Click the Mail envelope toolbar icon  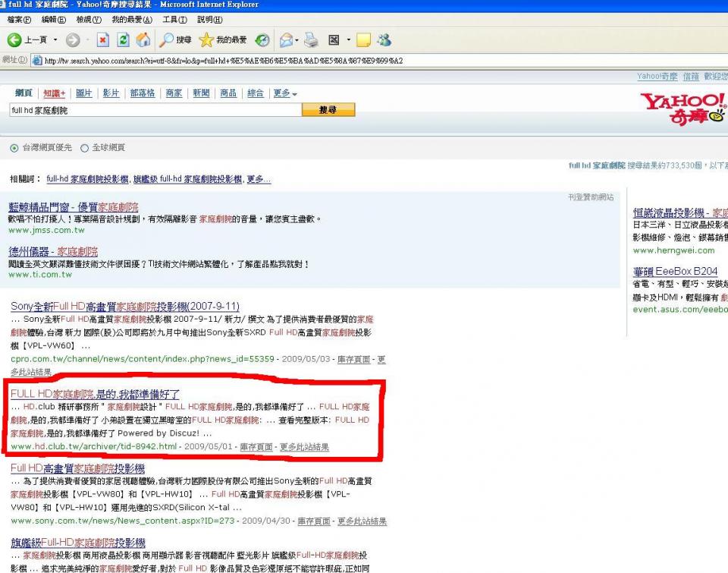coord(286,40)
